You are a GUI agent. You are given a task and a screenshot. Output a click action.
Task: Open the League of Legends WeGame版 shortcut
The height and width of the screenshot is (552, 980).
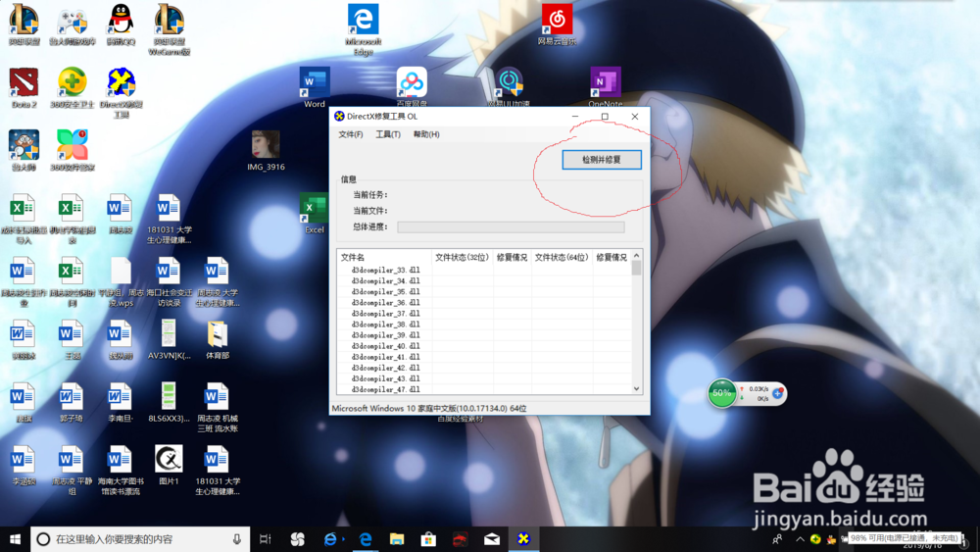click(169, 29)
